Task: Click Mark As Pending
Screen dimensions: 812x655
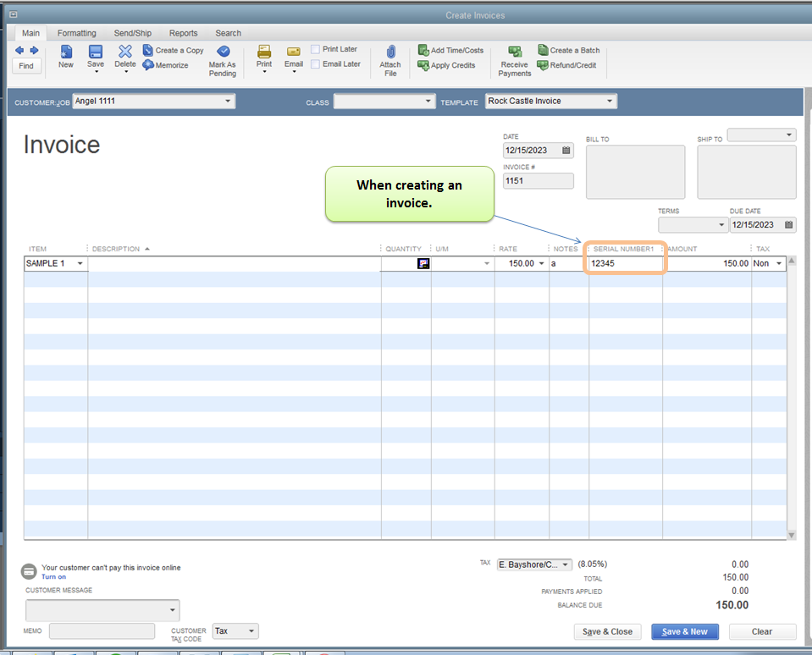Action: pos(223,61)
